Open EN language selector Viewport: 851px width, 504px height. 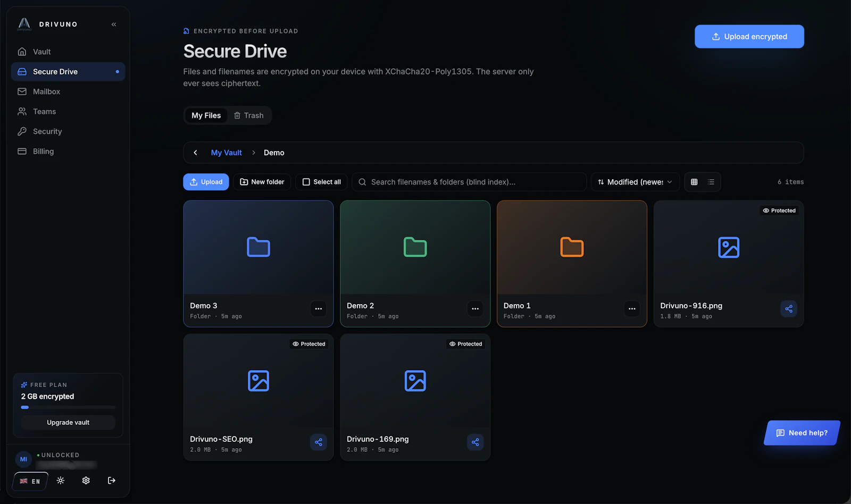tap(30, 481)
